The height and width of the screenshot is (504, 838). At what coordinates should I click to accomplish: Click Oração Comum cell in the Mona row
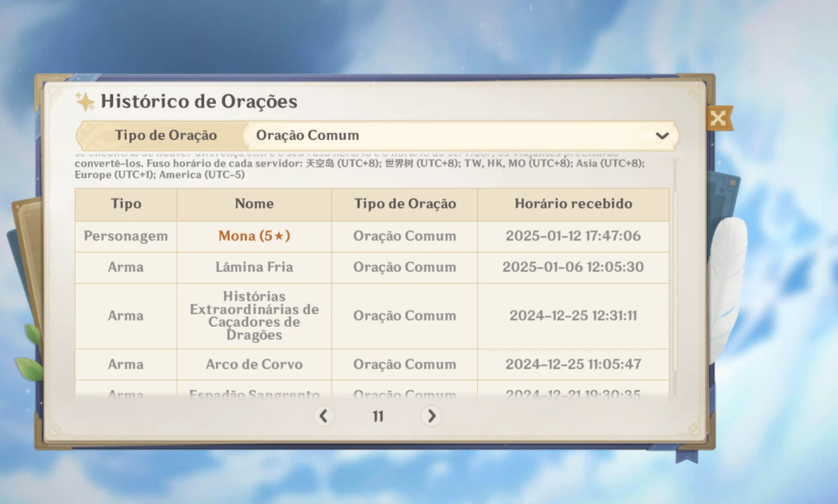(405, 236)
